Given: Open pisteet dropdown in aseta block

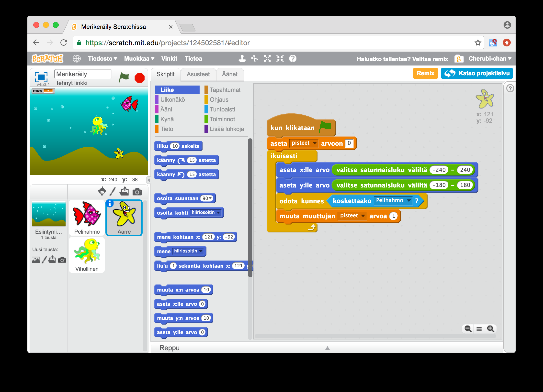Looking at the screenshot, I should (x=304, y=143).
